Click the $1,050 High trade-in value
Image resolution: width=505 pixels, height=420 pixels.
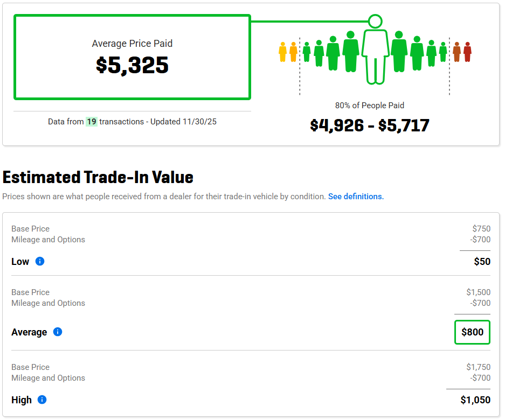[x=475, y=400]
